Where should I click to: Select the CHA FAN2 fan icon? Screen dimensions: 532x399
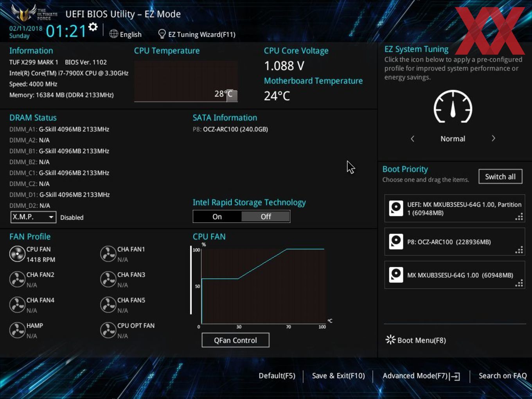17,280
